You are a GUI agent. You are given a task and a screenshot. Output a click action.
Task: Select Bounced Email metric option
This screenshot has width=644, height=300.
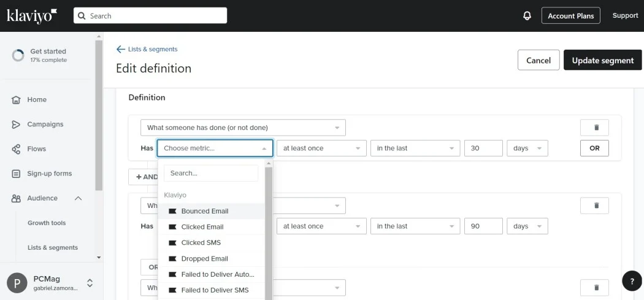(205, 211)
